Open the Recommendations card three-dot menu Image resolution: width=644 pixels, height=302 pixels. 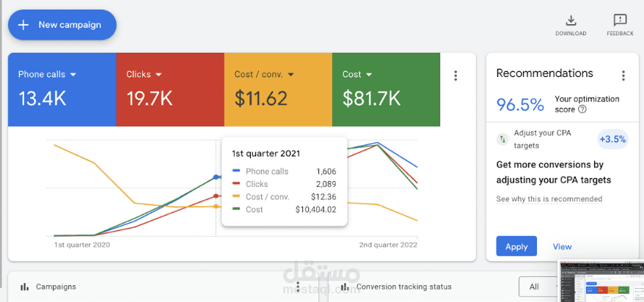(x=623, y=75)
